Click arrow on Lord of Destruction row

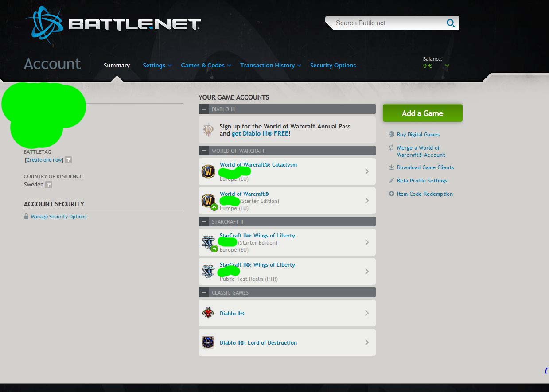click(x=367, y=342)
